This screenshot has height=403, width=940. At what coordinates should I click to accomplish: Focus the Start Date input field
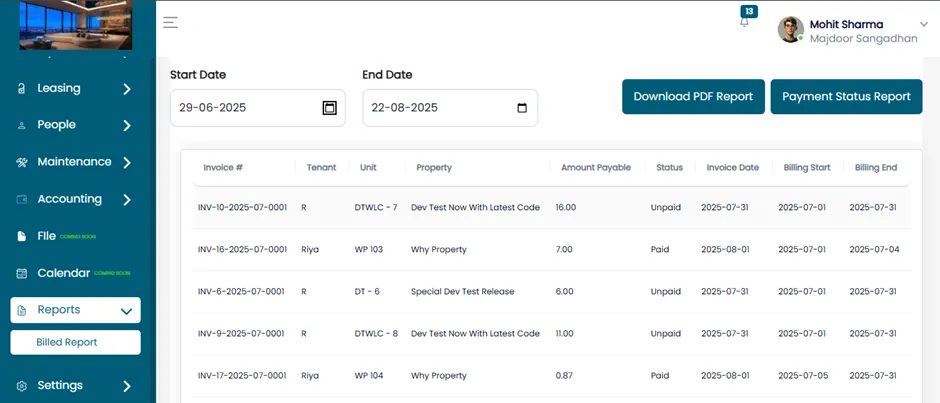tap(258, 108)
